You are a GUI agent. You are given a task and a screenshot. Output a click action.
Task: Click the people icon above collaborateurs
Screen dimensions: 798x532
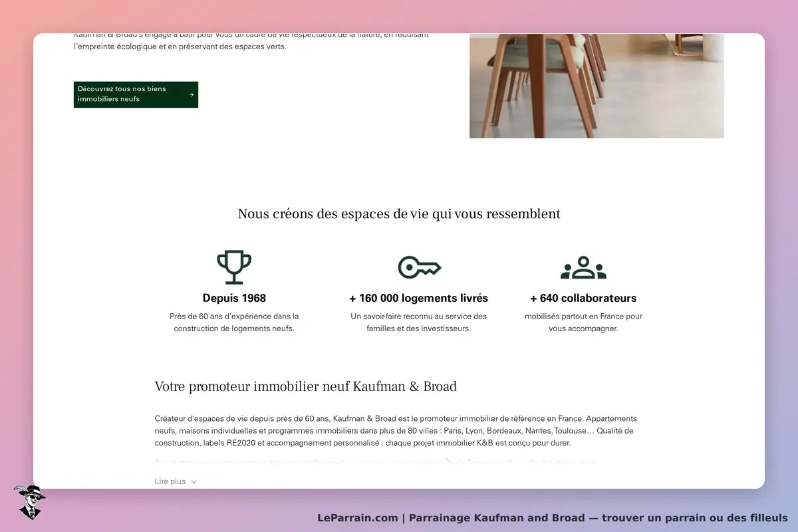click(x=583, y=267)
